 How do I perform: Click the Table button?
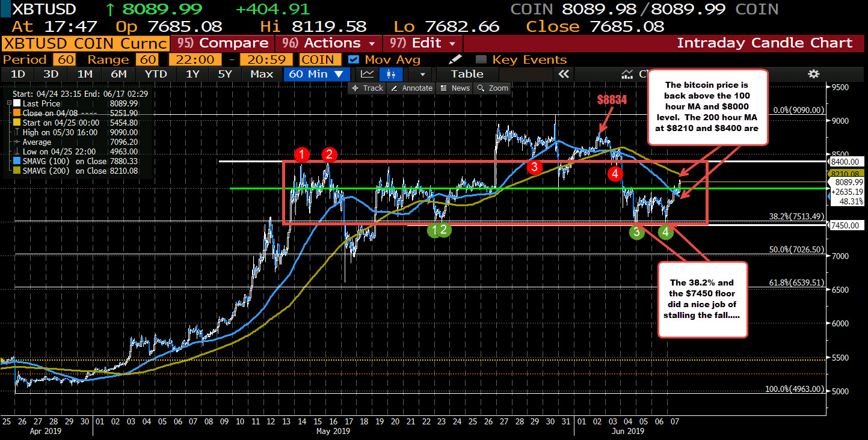coord(467,74)
